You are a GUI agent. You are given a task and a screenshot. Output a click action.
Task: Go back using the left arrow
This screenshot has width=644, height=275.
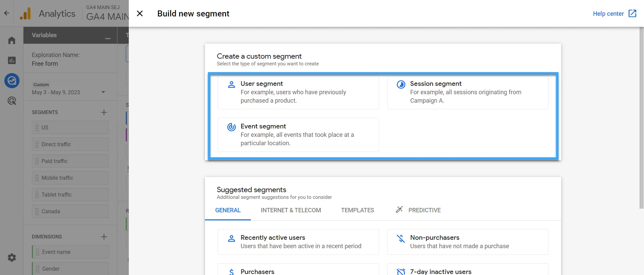[x=7, y=13]
